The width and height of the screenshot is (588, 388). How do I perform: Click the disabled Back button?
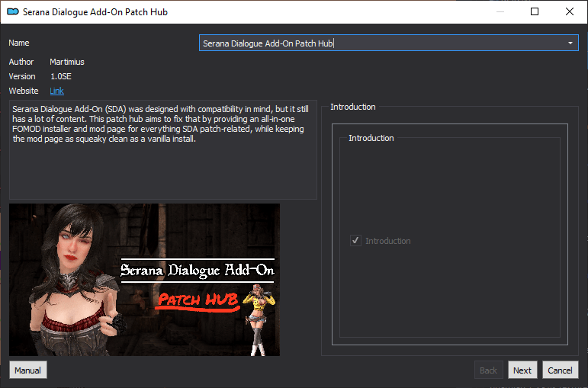tap(488, 370)
